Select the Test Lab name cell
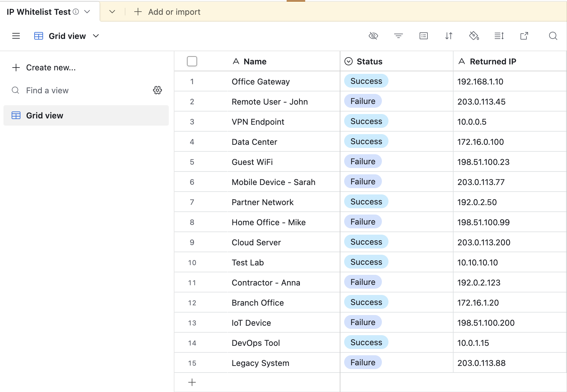The height and width of the screenshot is (392, 567). (x=283, y=262)
